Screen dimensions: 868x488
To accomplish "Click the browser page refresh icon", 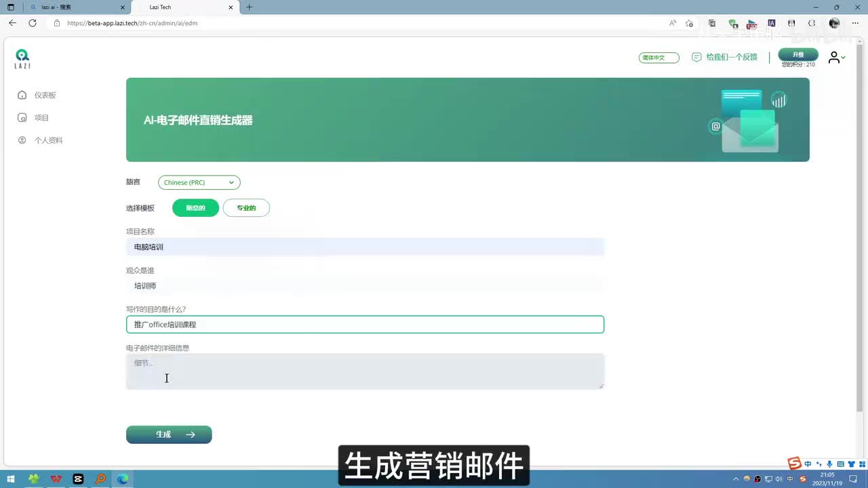I will 32,23.
